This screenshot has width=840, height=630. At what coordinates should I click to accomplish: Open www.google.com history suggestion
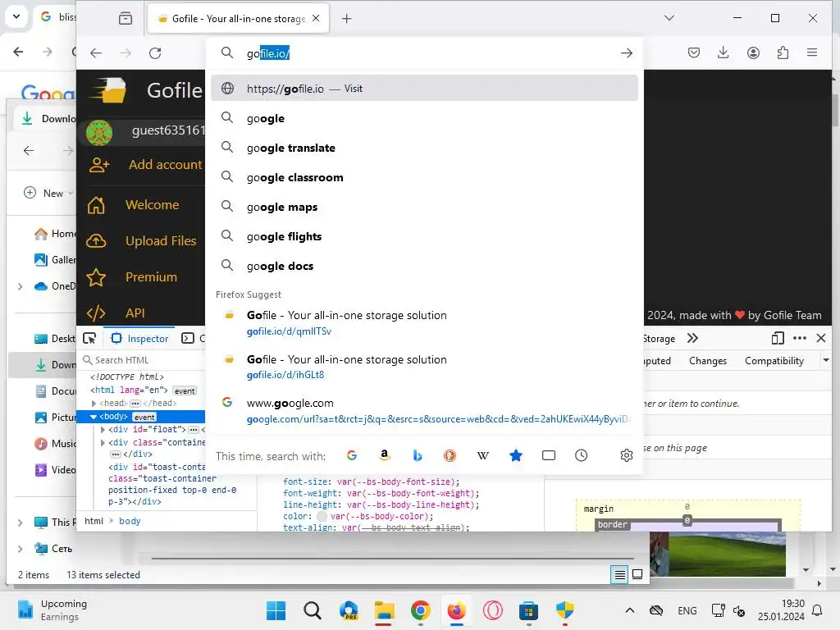tap(424, 411)
